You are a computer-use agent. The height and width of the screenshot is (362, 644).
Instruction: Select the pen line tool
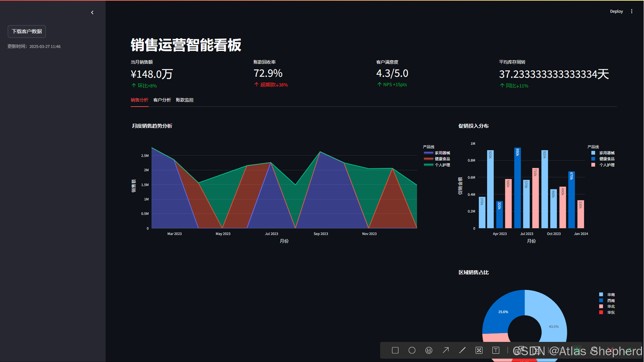462,350
